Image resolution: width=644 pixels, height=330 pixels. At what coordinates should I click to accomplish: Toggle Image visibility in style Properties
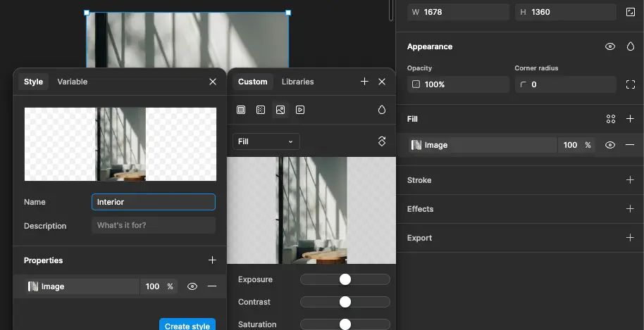pyautogui.click(x=192, y=286)
